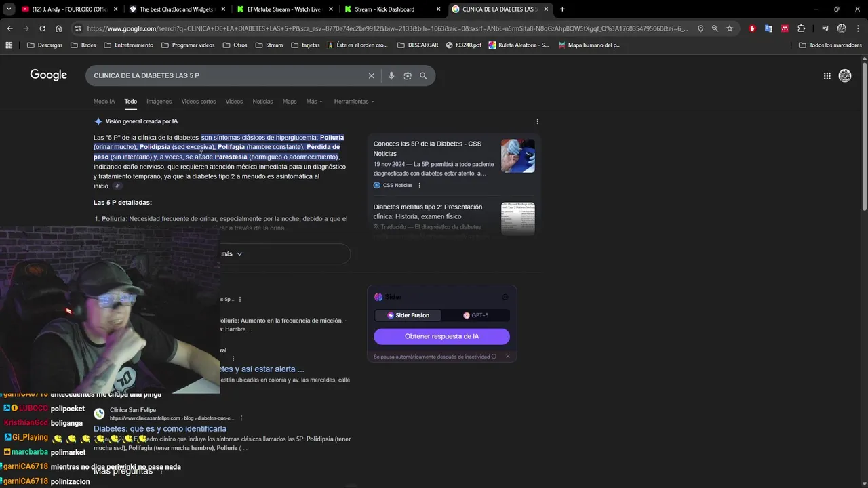The height and width of the screenshot is (488, 868).
Task: Open site information icon in address bar
Action: pyautogui.click(x=78, y=28)
